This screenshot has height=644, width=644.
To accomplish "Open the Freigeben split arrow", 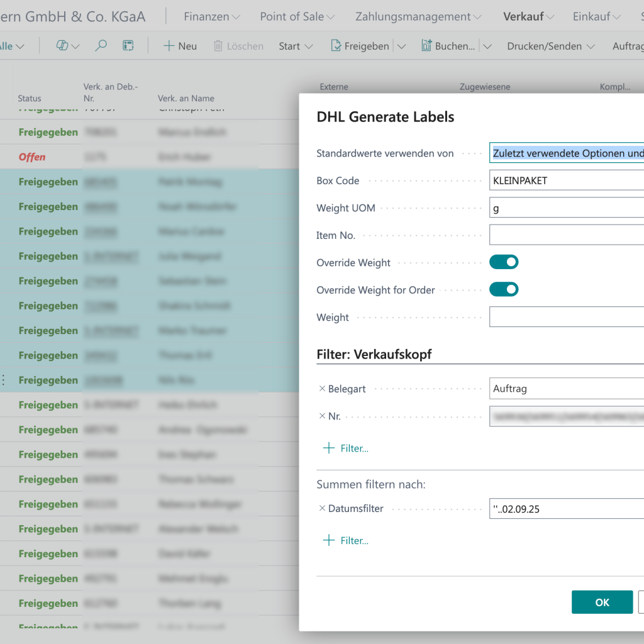I will (x=402, y=46).
